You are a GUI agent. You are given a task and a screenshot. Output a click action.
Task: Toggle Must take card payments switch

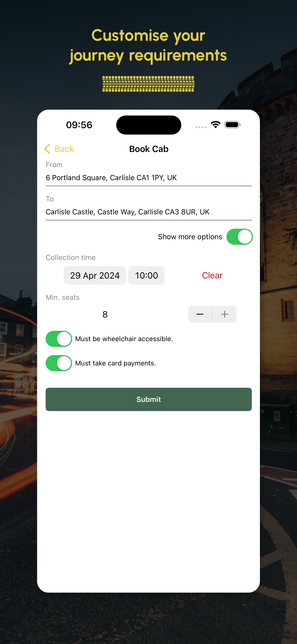click(59, 363)
